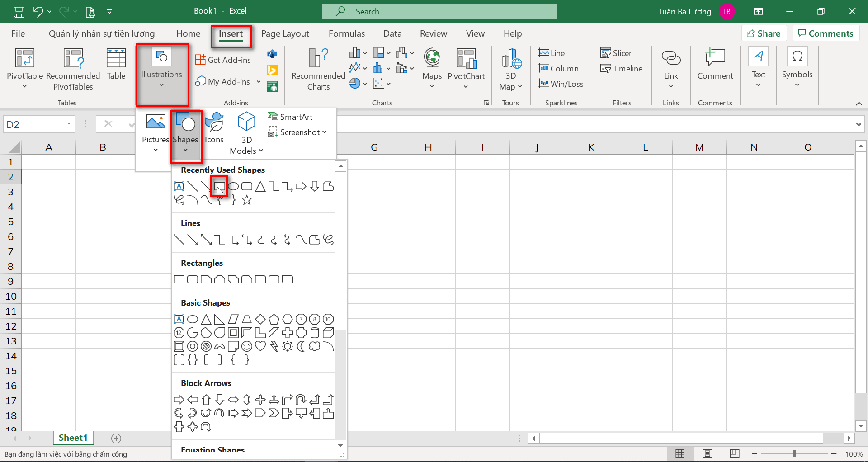Open Recommended Charts
The height and width of the screenshot is (462, 868).
tap(319, 69)
